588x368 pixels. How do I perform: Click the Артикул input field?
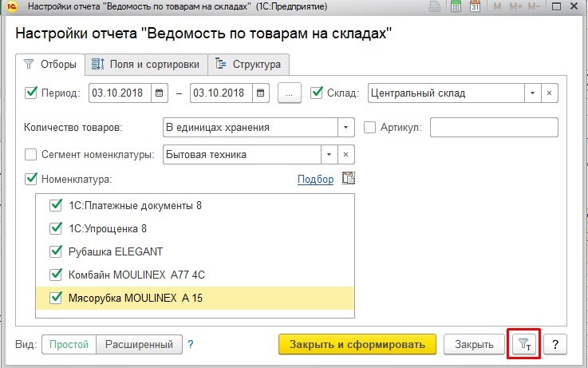(x=493, y=127)
